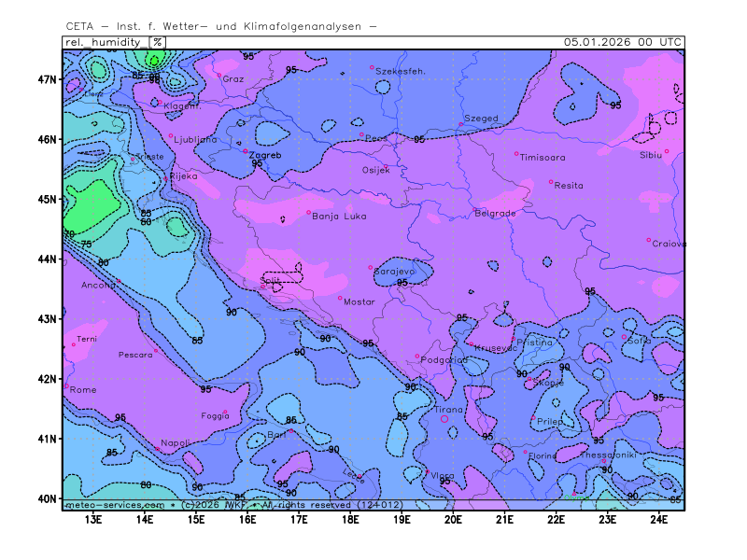Click the 20E longitude axis label
Screen dimensions: 747x560
tap(453, 519)
